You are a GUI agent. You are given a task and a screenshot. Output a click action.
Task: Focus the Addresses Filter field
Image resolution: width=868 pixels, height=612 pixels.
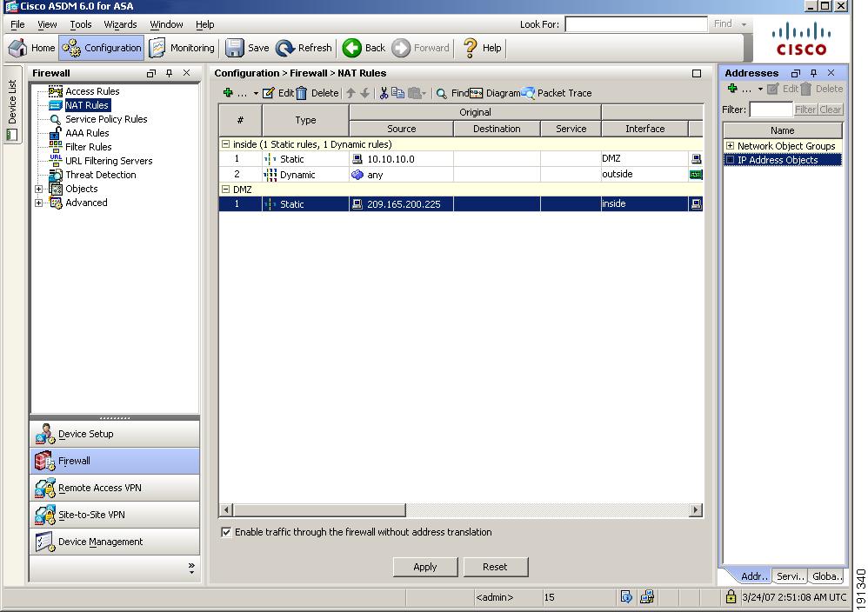click(771, 110)
